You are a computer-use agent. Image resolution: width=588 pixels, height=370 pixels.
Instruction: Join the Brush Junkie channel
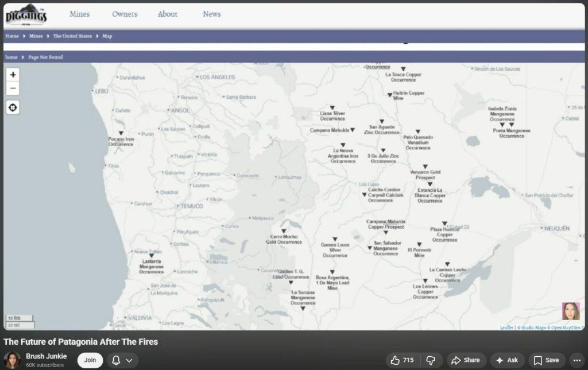click(90, 360)
